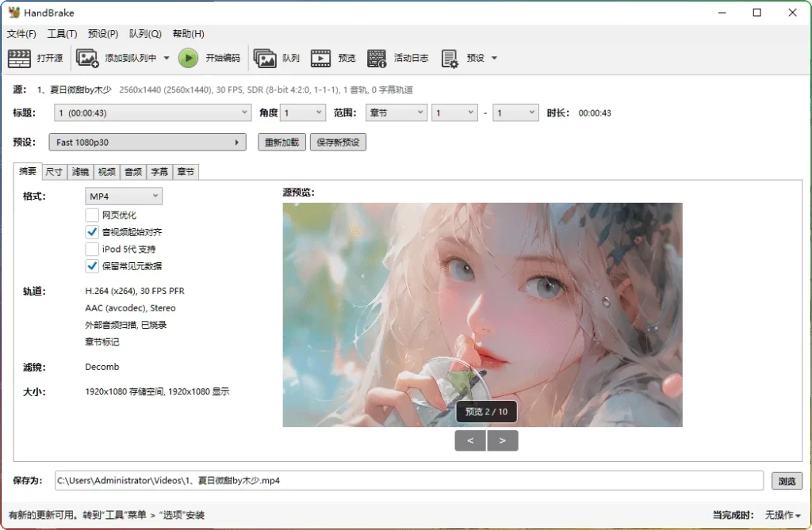Disable 音视频起始对齐 alignment
The width and height of the screenshot is (812, 530).
coord(93,231)
